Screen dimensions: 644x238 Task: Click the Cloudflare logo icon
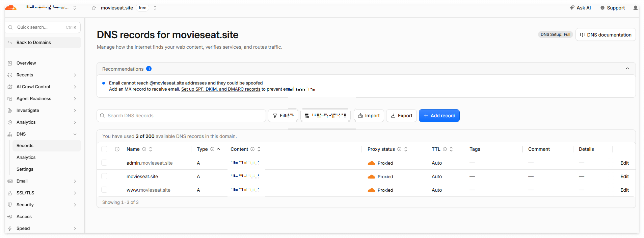click(x=11, y=7)
